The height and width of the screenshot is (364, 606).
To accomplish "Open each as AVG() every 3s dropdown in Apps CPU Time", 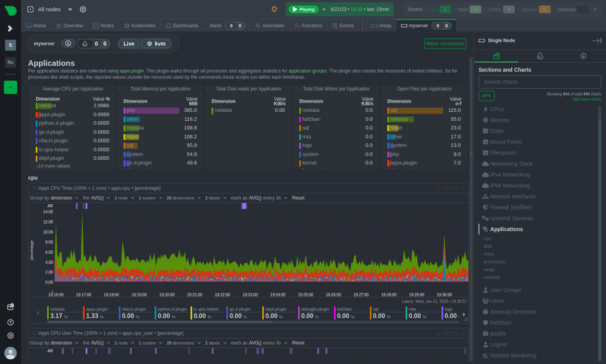I will point(259,198).
